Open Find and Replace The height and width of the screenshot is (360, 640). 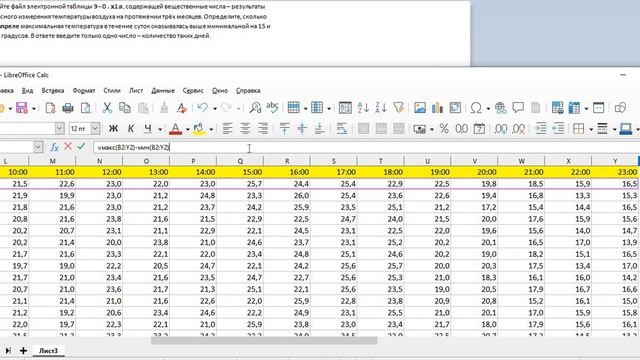click(x=256, y=108)
